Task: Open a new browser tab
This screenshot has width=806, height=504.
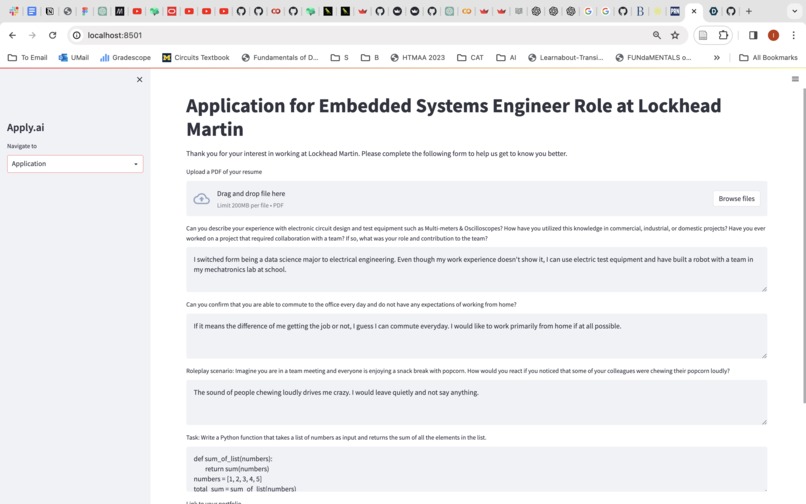Action: tap(748, 11)
